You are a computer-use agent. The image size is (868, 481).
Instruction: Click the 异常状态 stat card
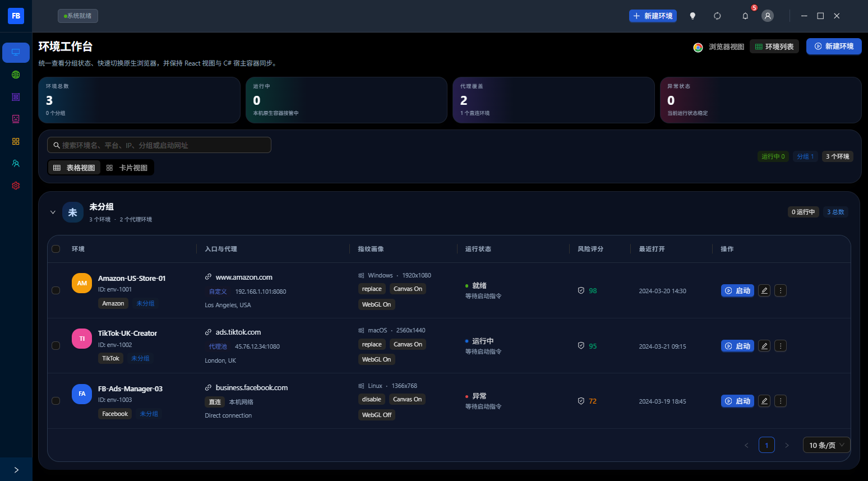point(761,100)
